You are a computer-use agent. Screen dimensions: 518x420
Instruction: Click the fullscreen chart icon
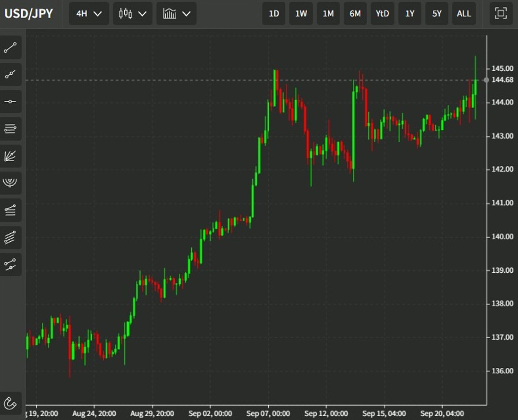[500, 14]
